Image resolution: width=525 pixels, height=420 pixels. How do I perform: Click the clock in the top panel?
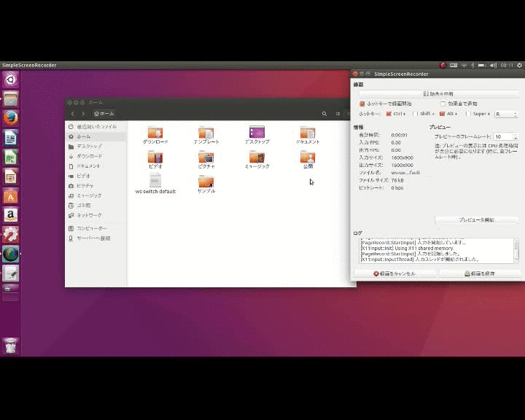coord(507,66)
